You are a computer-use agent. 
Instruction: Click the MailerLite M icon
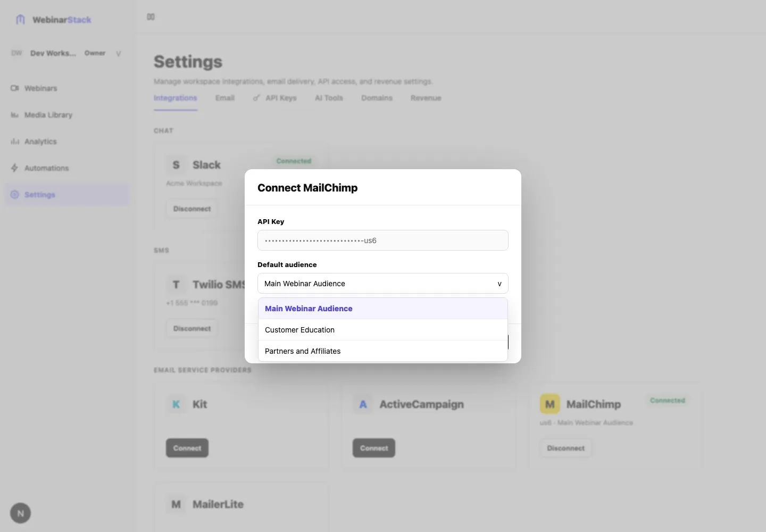tap(176, 504)
